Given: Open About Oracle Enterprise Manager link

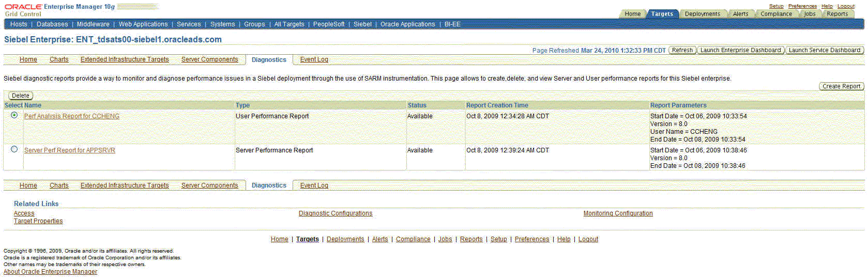Looking at the screenshot, I should click(x=50, y=272).
